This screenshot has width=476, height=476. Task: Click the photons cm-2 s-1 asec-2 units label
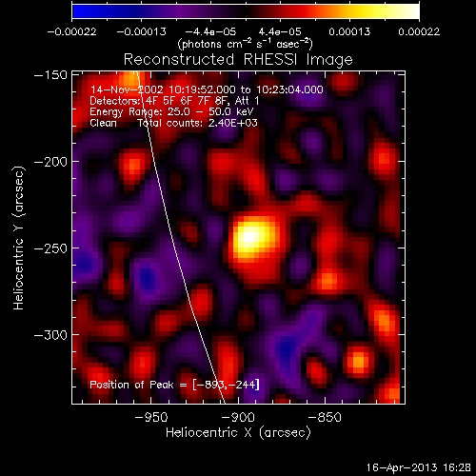[x=246, y=44]
